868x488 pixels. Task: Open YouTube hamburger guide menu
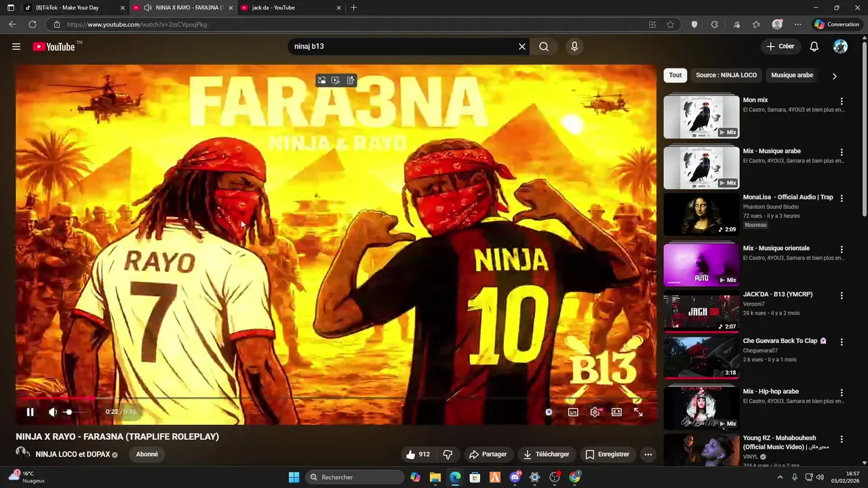(16, 47)
